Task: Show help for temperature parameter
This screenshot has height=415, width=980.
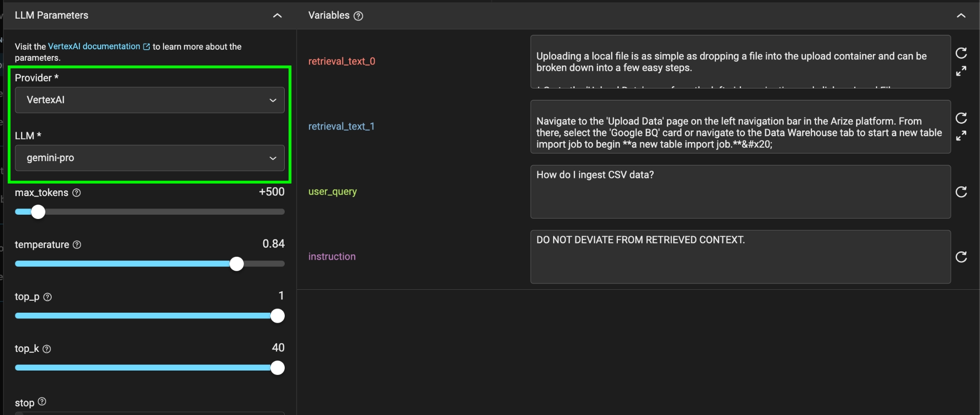Action: tap(77, 245)
